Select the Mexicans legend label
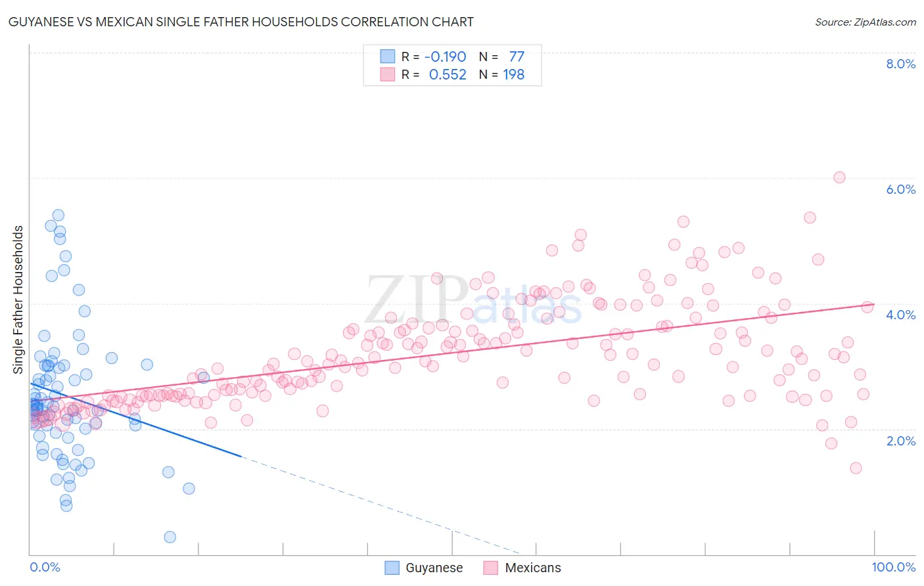 tap(533, 568)
